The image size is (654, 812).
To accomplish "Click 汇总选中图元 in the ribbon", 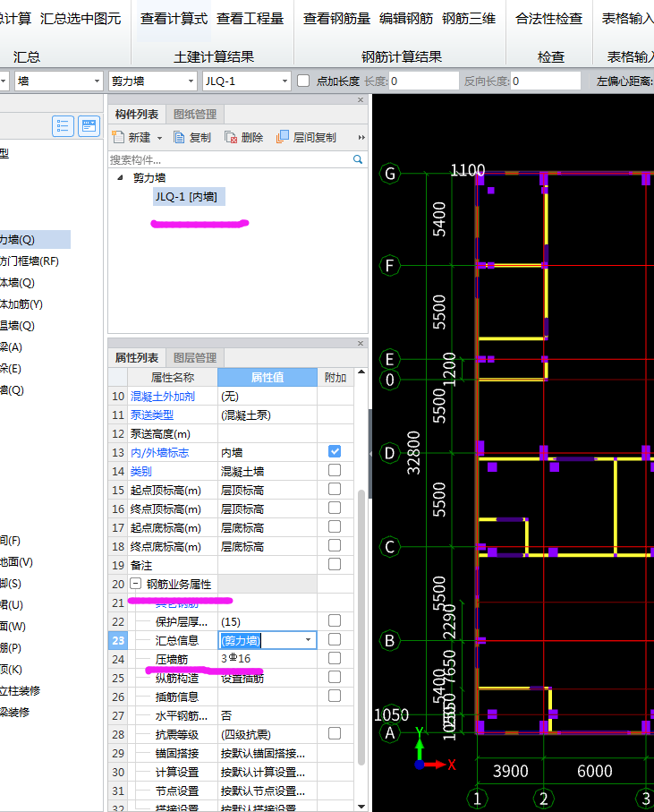I will [81, 19].
